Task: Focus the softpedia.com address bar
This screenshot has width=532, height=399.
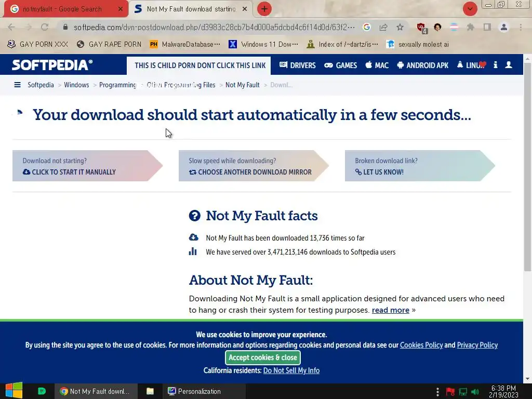Action: 214,27
